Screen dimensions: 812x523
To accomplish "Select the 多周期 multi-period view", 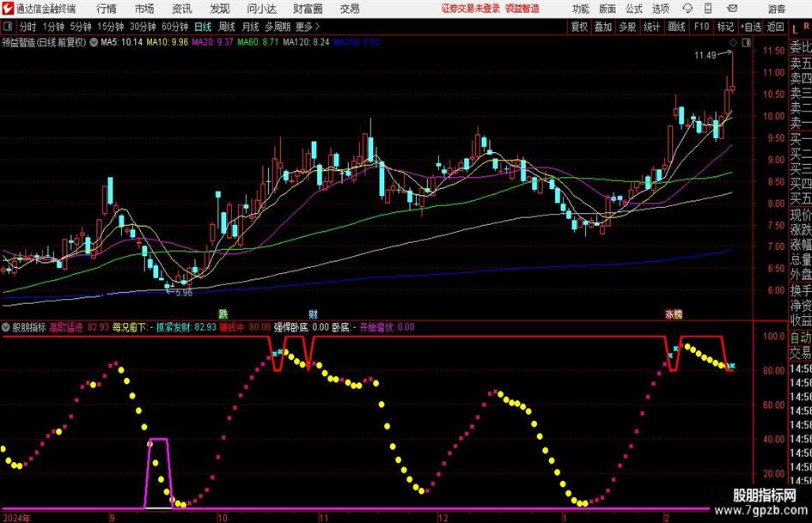I will click(x=278, y=27).
